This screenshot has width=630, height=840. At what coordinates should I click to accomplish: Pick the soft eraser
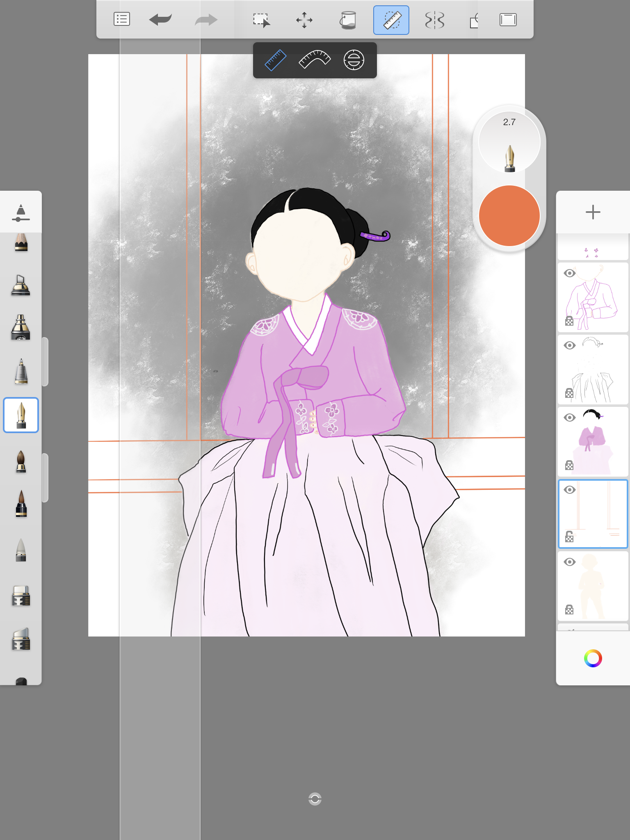click(x=21, y=639)
